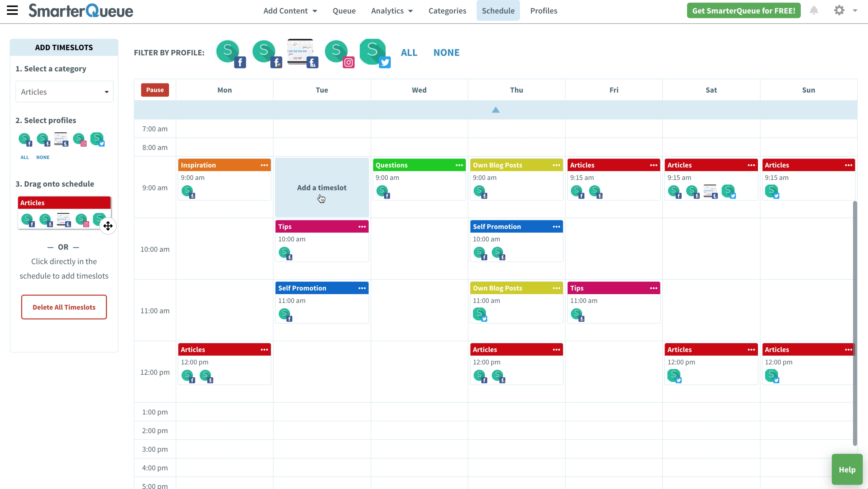Go to the Categories tab
Image resolution: width=868 pixels, height=489 pixels.
click(x=447, y=11)
